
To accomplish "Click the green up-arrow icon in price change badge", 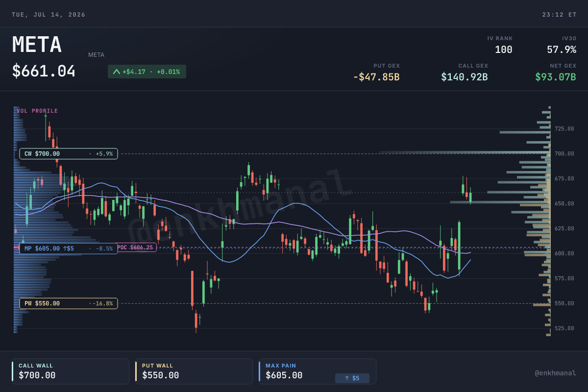I will point(117,72).
